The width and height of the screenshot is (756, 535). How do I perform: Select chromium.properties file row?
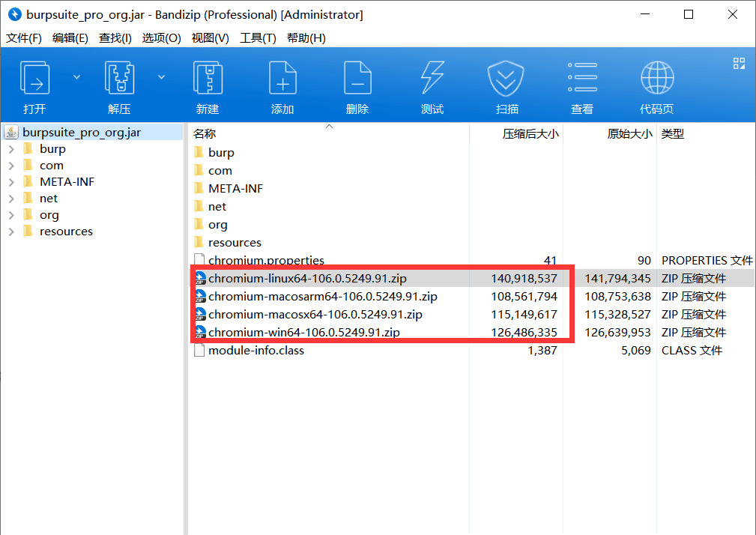pyautogui.click(x=471, y=260)
